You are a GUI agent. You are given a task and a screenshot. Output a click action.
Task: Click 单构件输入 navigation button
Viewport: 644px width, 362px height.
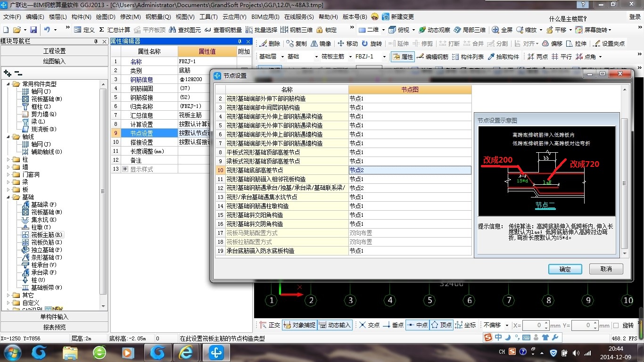54,317
